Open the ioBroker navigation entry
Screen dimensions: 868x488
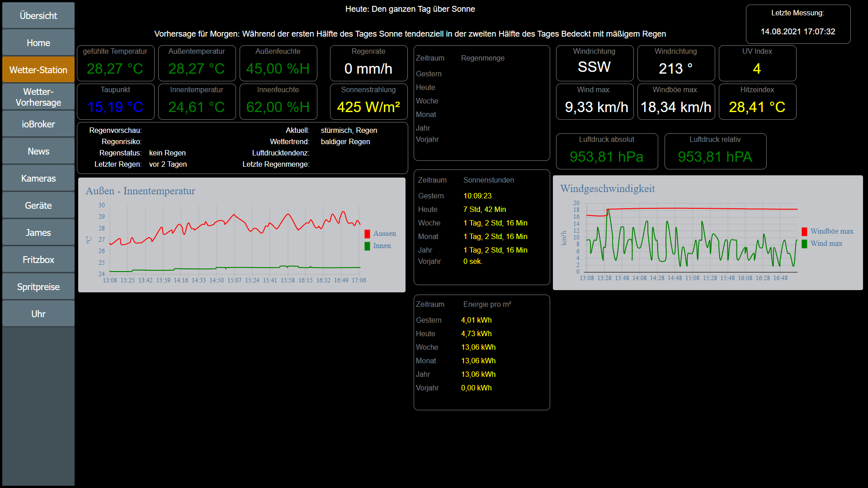(38, 124)
